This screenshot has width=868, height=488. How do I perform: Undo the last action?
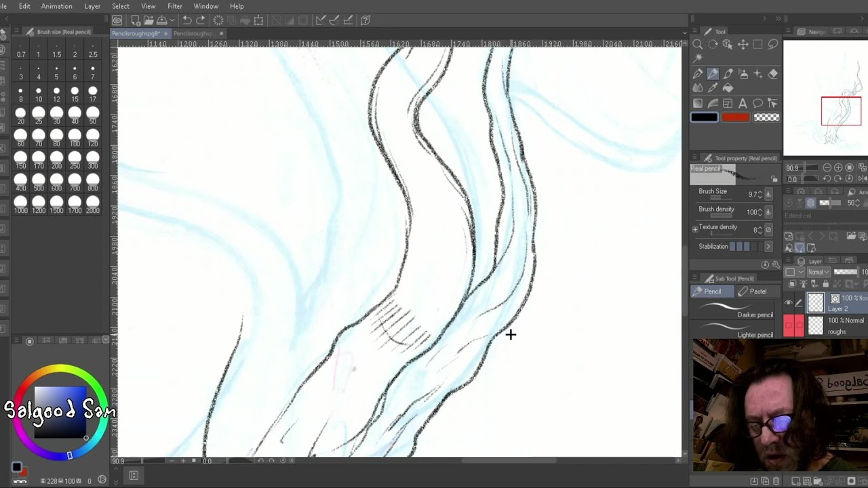[187, 20]
